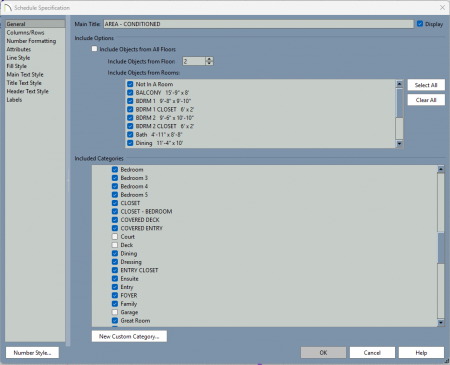Uncheck the COVERED ENTRY category
Viewport: 450px width, 365px height.
point(115,228)
